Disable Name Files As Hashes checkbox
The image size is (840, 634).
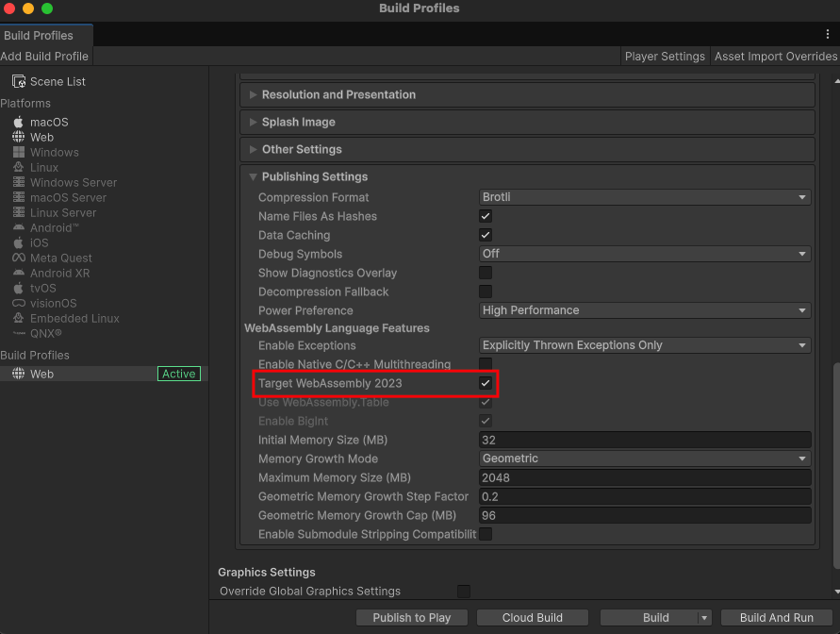[486, 217]
